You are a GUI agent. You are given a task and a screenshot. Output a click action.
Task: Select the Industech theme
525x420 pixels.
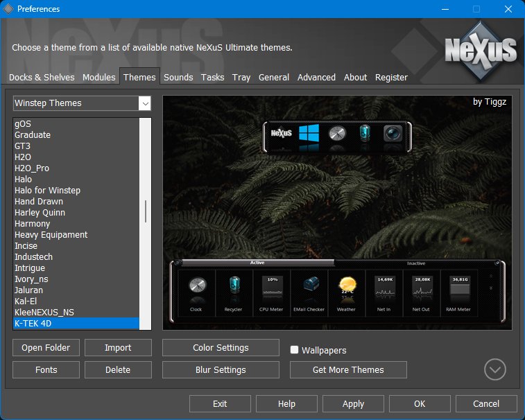76,256
